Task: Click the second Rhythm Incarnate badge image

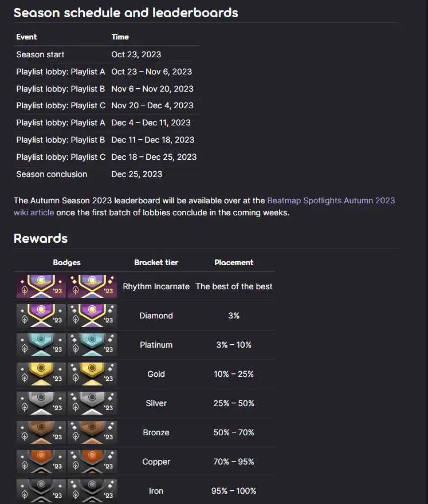Action: pyautogui.click(x=92, y=286)
